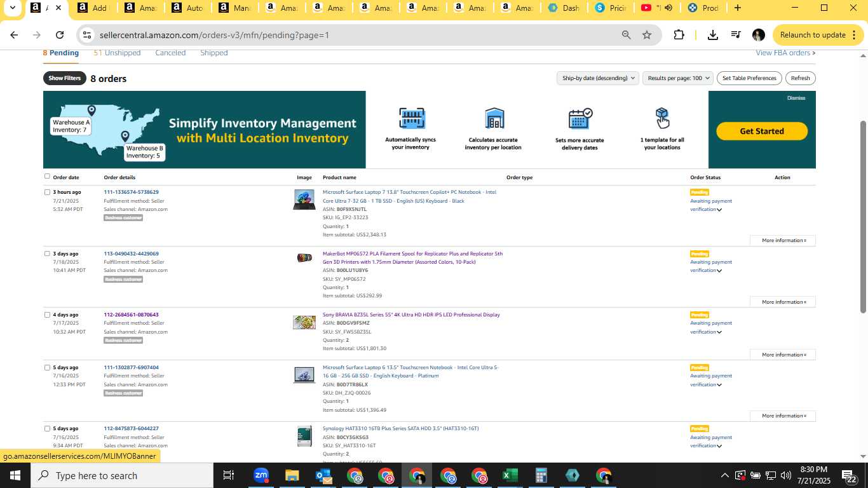Screen dimensions: 868x488
Task: Click the volume icon in system tray
Action: [786, 475]
